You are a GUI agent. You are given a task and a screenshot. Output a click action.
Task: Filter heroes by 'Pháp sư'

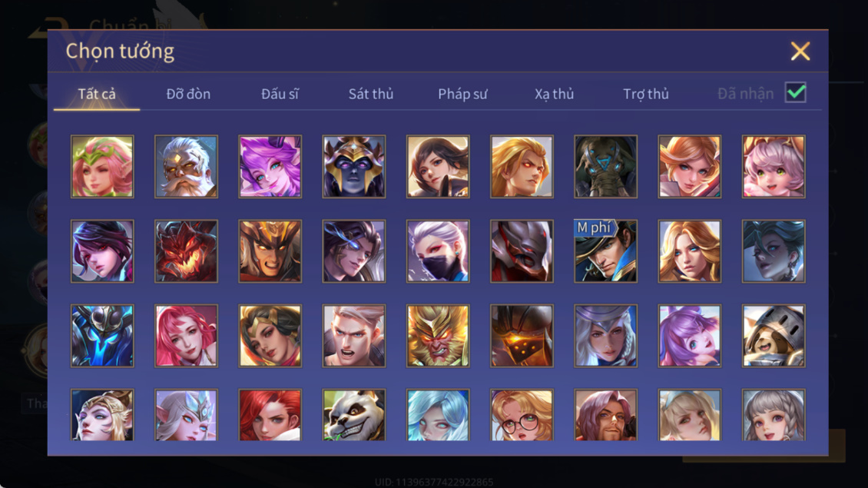[462, 94]
